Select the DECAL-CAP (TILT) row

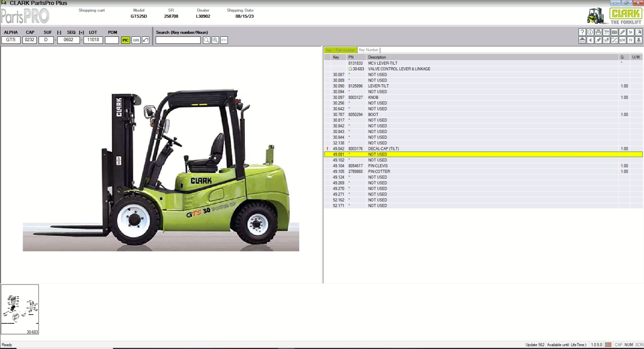click(x=483, y=149)
